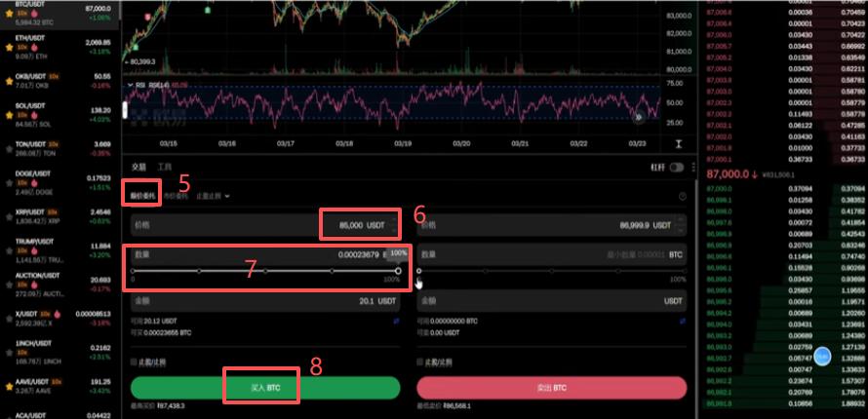Set sell slider to the 50% point
The image size is (868, 419).
coord(552,271)
